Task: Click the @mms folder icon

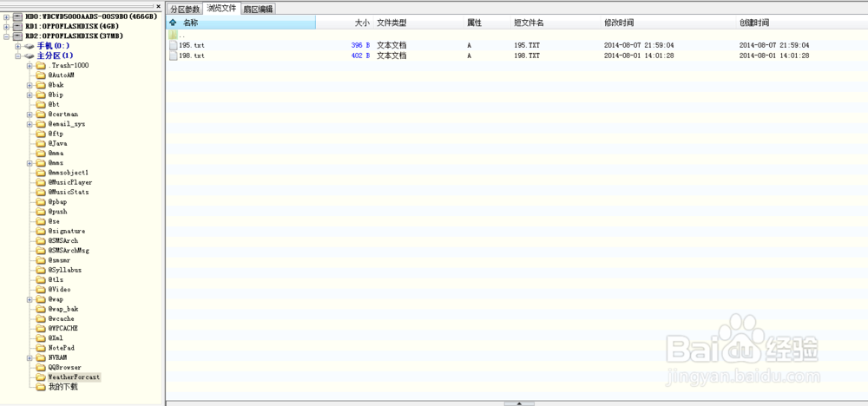Action: (41, 162)
